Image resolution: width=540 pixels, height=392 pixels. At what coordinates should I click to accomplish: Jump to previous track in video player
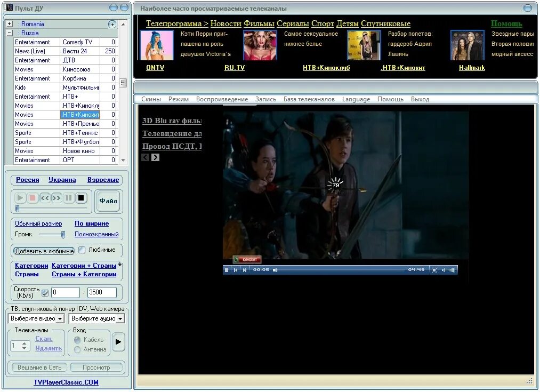pos(236,270)
